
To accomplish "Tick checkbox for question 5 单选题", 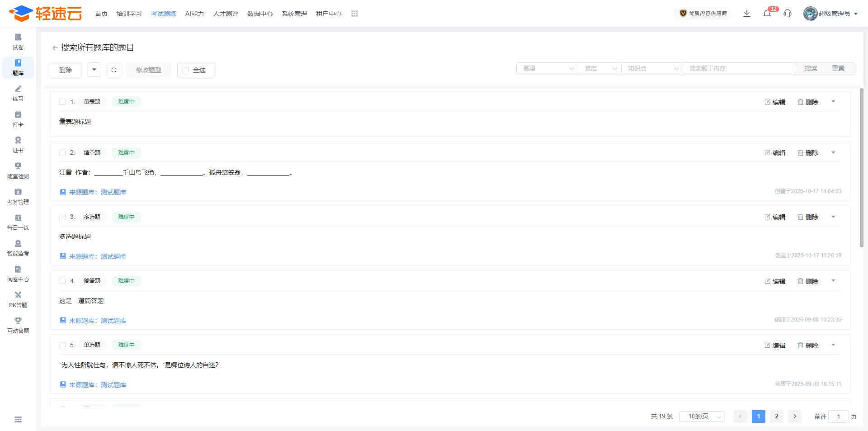I will coord(62,345).
